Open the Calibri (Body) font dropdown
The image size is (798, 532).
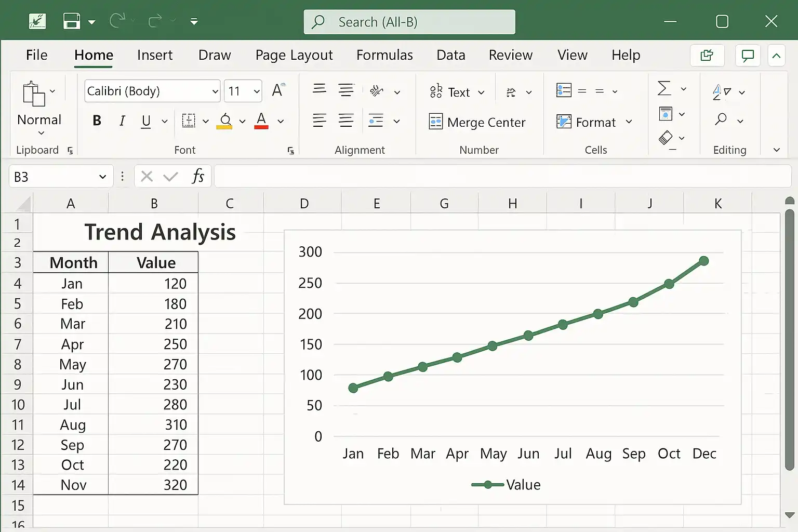[x=215, y=91]
